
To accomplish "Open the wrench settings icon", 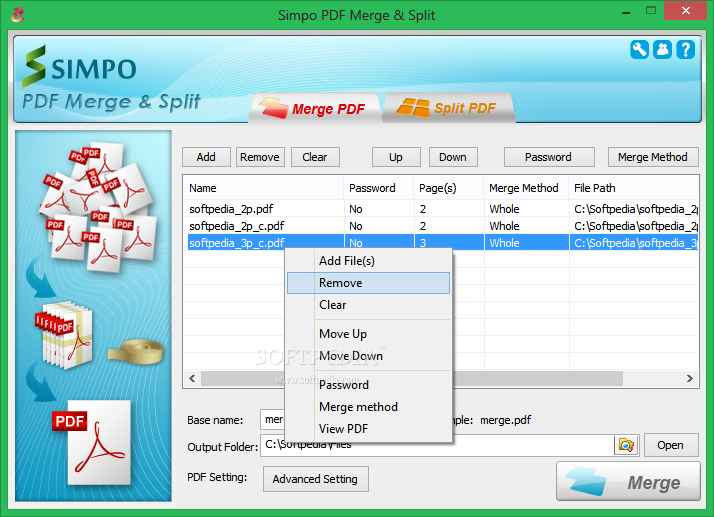I will point(639,49).
